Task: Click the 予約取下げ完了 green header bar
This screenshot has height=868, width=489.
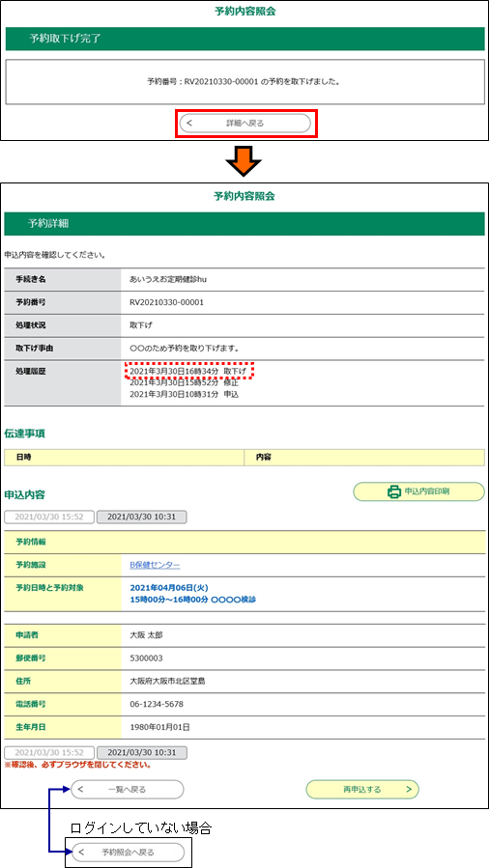Action: [244, 39]
